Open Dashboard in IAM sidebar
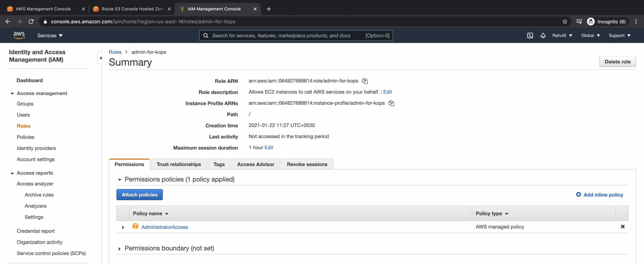The image size is (644, 264). pos(29,80)
